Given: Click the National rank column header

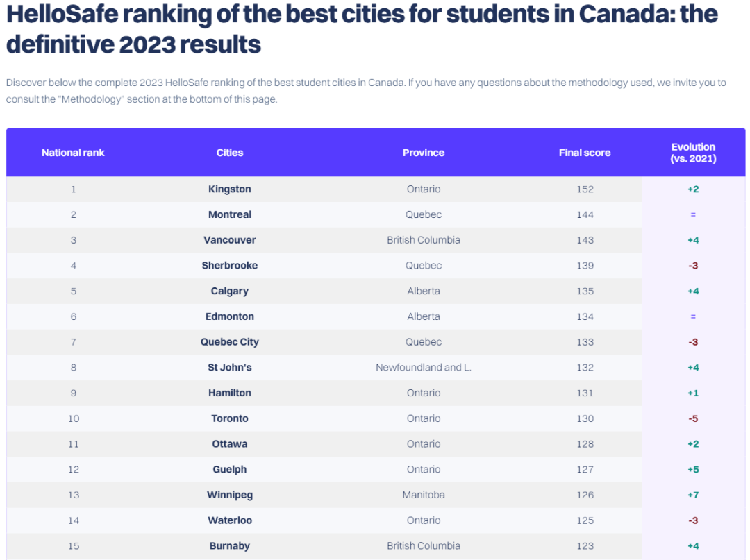Looking at the screenshot, I should click(73, 153).
